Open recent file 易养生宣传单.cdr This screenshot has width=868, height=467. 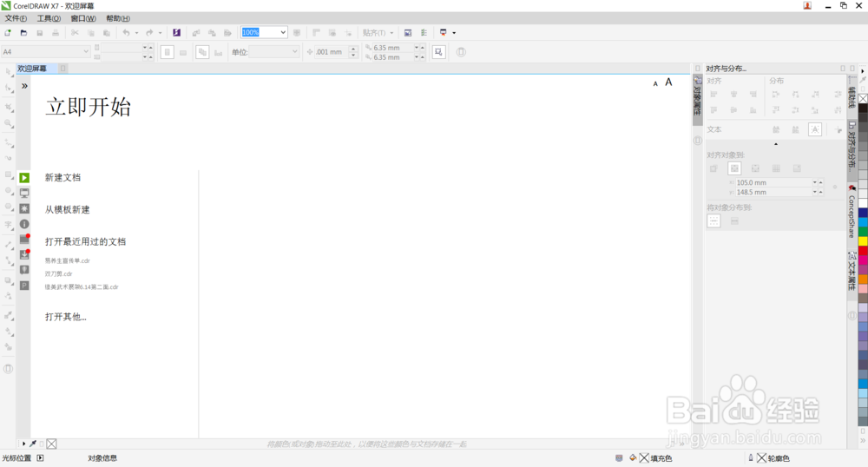[x=67, y=260]
